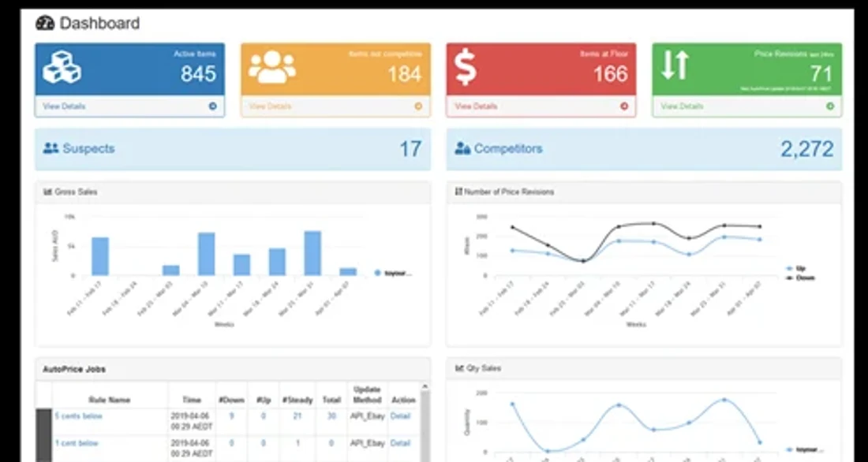Open View Details on the Items at Floor card
Image resolution: width=868 pixels, height=462 pixels.
click(476, 106)
